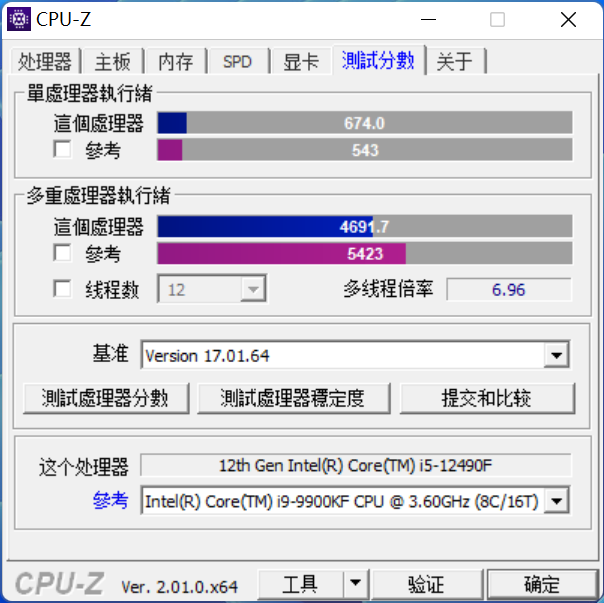Click the 多线程倍率 field showing 6.96
The height and width of the screenshot is (603, 604).
[x=509, y=289]
